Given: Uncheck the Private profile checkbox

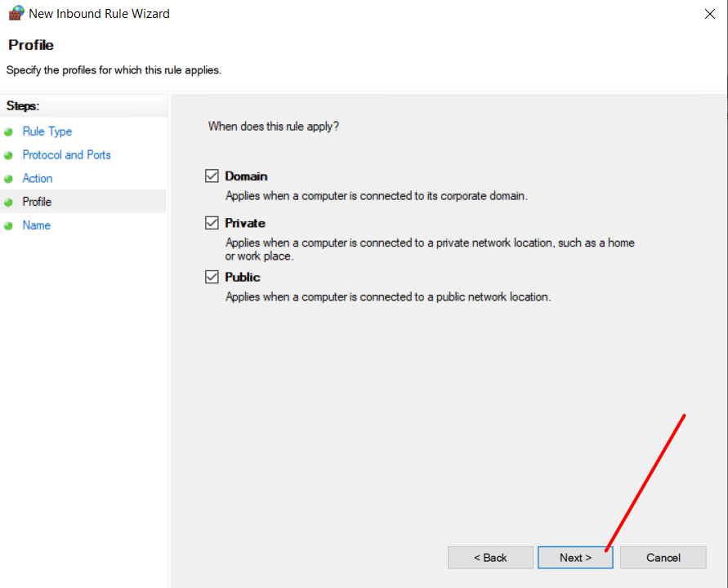Looking at the screenshot, I should 212,223.
